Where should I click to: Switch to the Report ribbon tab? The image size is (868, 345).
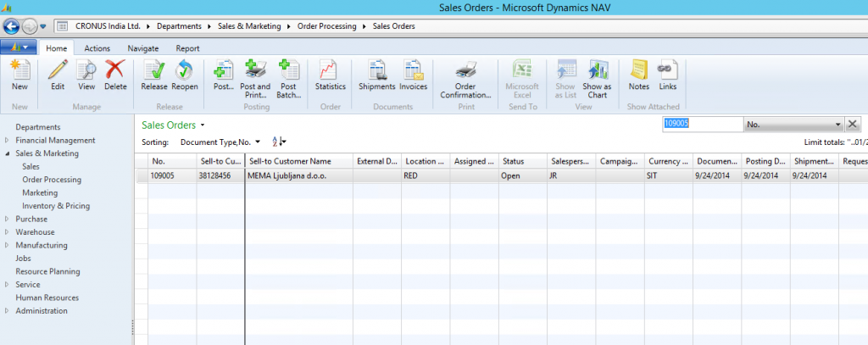point(187,48)
